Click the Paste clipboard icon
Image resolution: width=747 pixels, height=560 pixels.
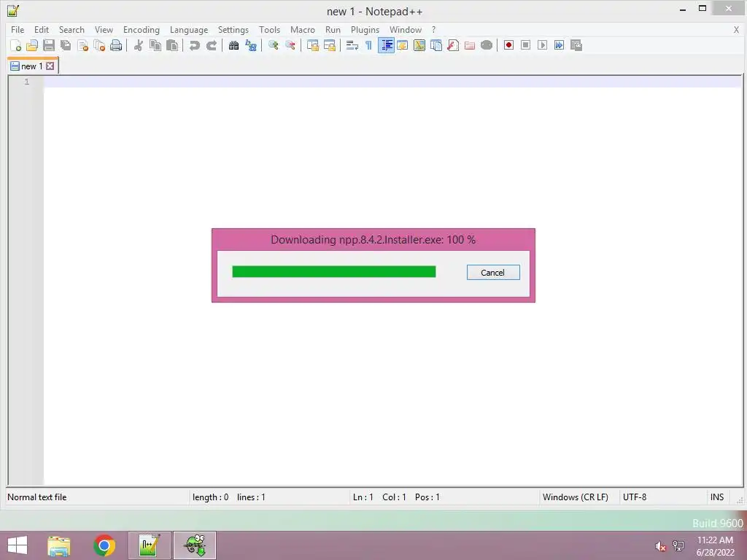pyautogui.click(x=172, y=45)
